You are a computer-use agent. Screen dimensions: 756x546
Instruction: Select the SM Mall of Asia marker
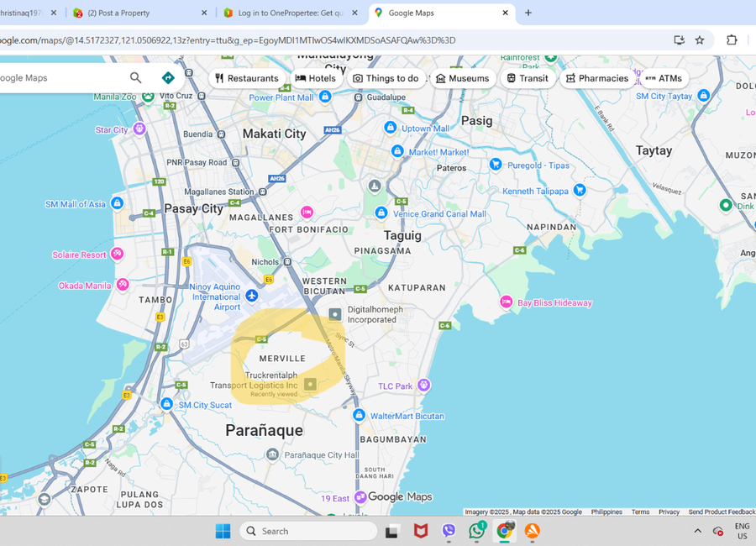tap(117, 202)
